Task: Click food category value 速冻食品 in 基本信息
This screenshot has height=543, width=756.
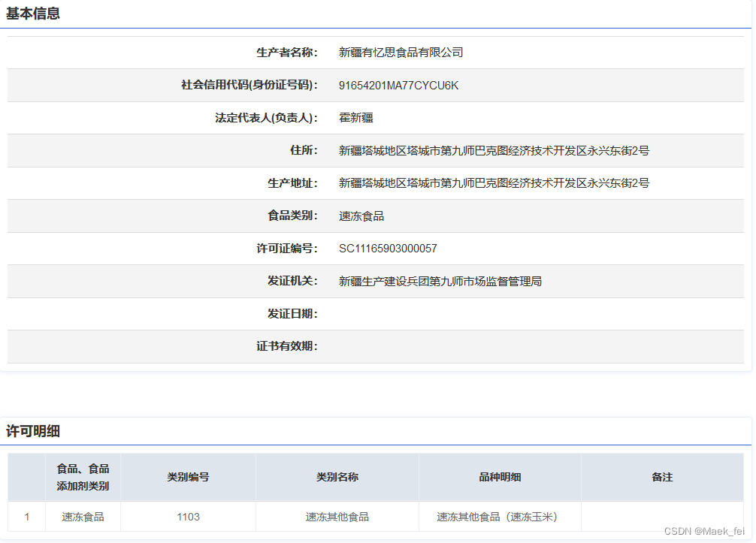Action: [x=361, y=216]
